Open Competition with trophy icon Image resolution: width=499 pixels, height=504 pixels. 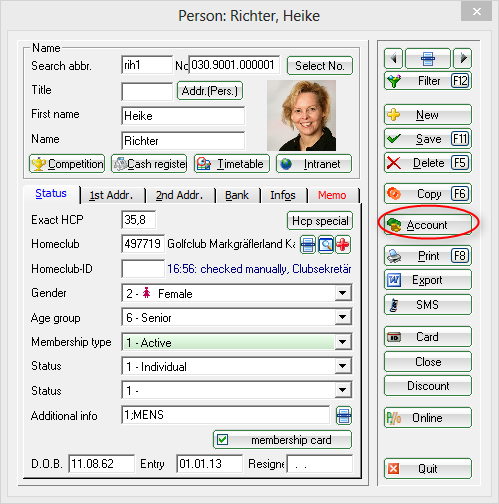coord(67,164)
